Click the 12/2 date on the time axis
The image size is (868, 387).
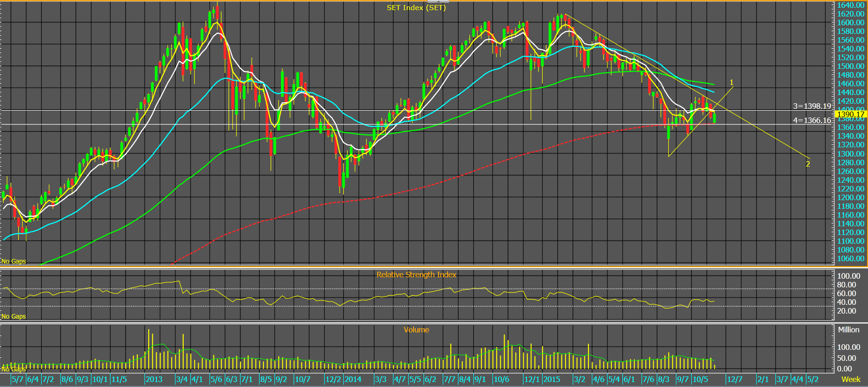pos(333,379)
